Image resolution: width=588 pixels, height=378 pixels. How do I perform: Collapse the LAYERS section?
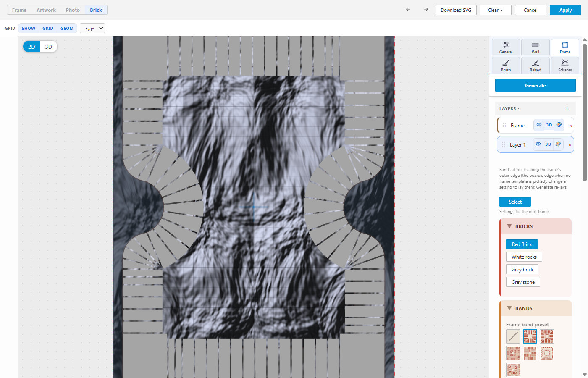(x=509, y=108)
